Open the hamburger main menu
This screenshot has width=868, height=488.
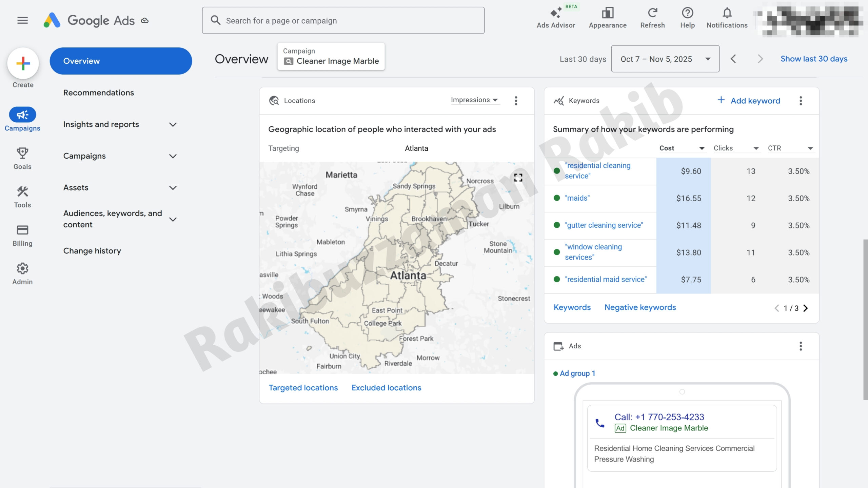click(x=22, y=20)
